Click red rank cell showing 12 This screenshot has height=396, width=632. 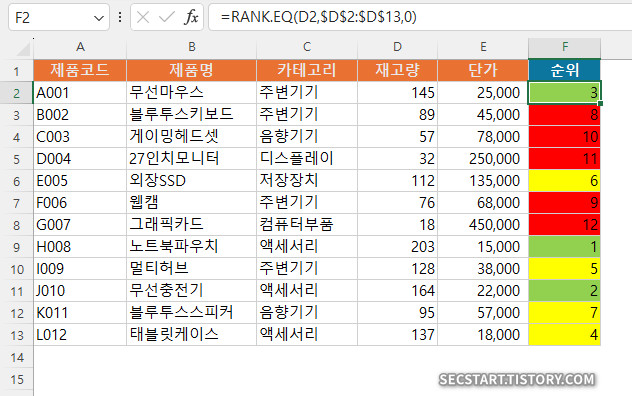(x=565, y=225)
